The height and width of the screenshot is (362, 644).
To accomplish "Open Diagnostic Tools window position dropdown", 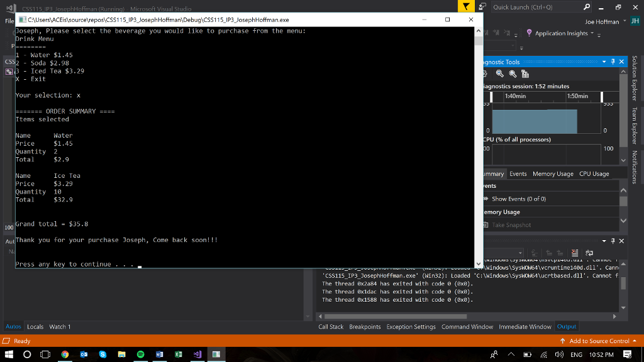I will click(x=604, y=62).
